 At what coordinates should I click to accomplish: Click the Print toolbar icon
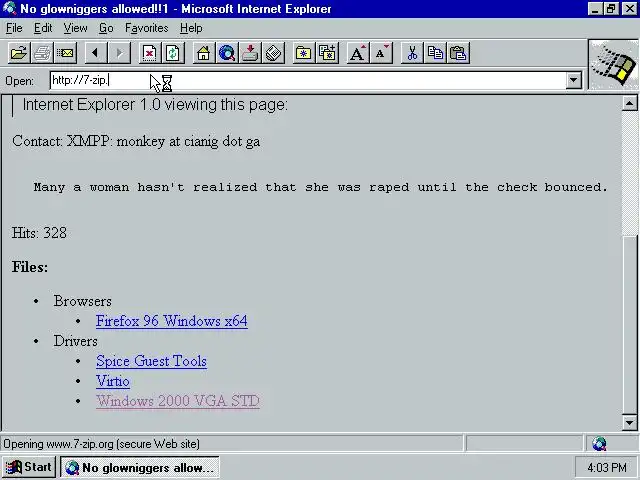click(42, 53)
